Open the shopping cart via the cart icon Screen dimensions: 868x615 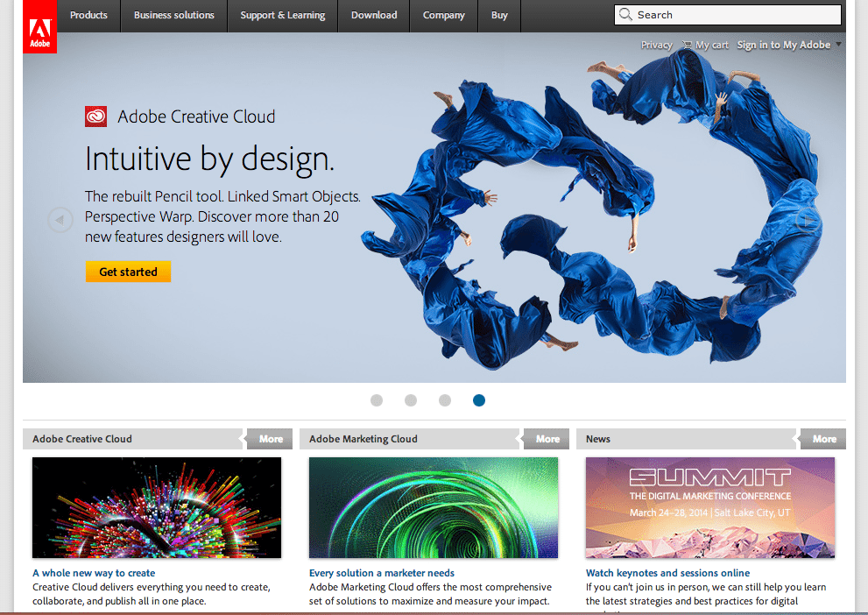pos(689,45)
